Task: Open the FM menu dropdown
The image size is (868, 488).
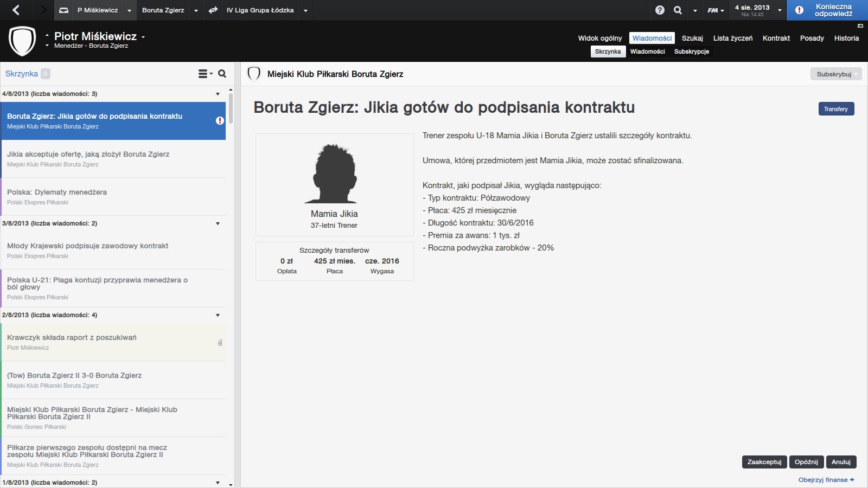Action: click(716, 10)
